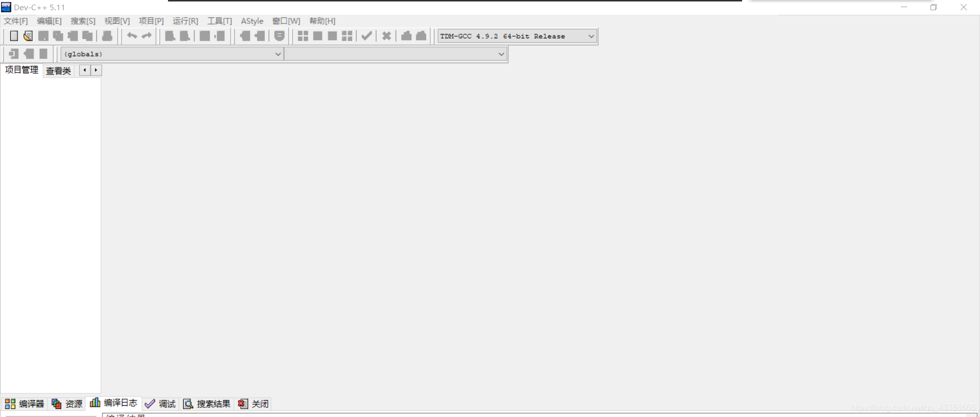Screen dimensions: 980x417
Task: Click the 关闭 tab in the bottom panel
Action: pos(253,404)
